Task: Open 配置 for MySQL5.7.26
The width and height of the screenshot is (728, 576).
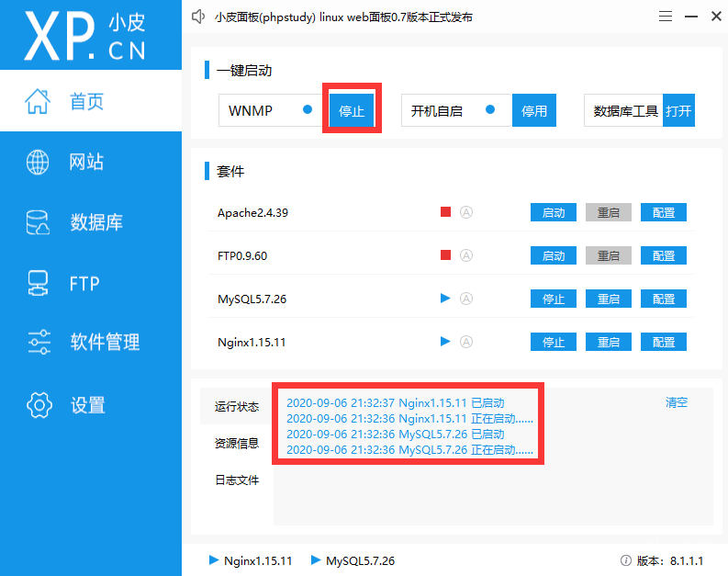Action: [x=664, y=299]
